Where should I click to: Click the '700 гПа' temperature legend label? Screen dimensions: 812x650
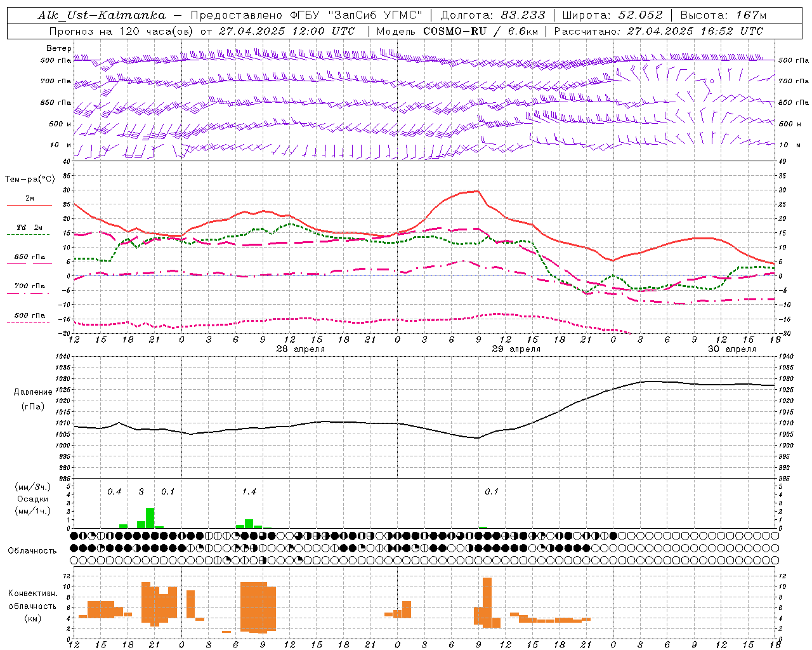click(30, 286)
